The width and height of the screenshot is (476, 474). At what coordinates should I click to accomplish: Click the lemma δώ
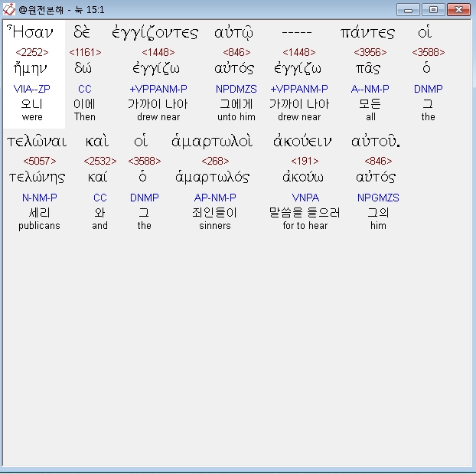[83, 68]
